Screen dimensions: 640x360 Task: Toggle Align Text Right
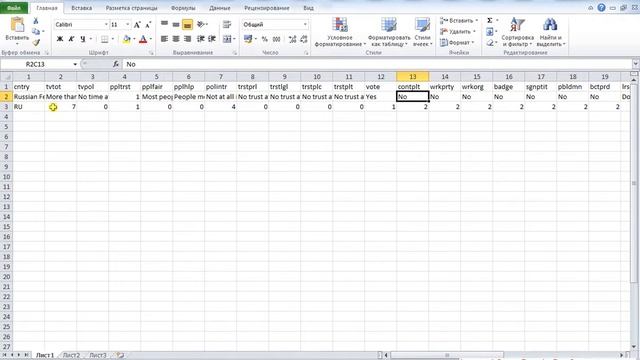tap(187, 39)
